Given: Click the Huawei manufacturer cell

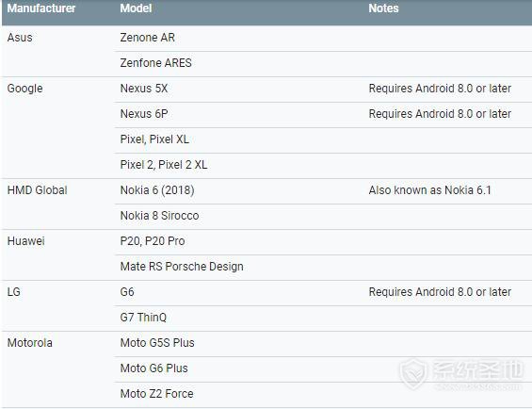Looking at the screenshot, I should pos(25,241).
